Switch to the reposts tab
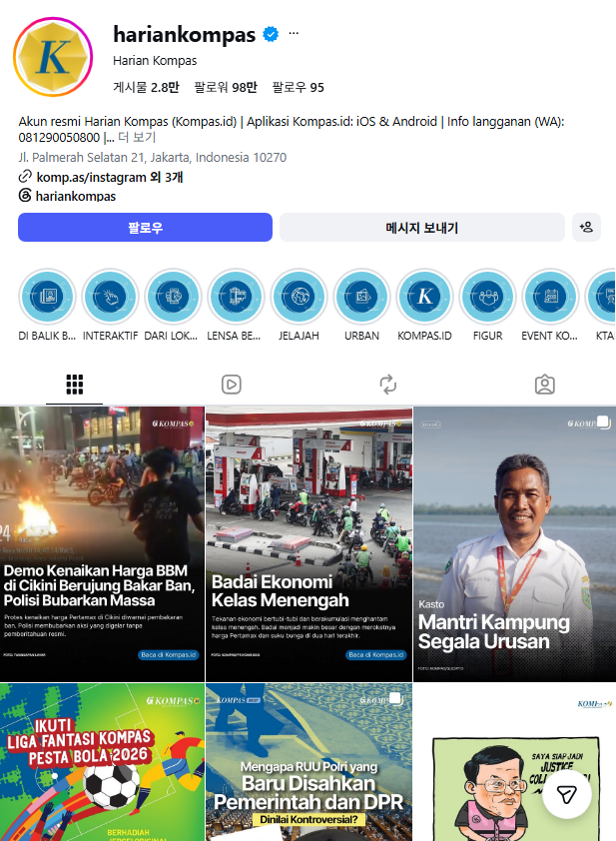This screenshot has width=616, height=841. pos(388,385)
